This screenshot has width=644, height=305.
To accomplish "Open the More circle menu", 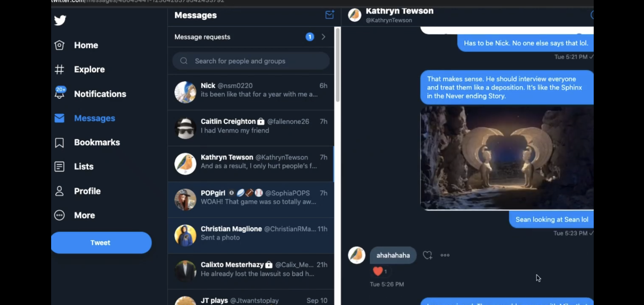I will 59,215.
